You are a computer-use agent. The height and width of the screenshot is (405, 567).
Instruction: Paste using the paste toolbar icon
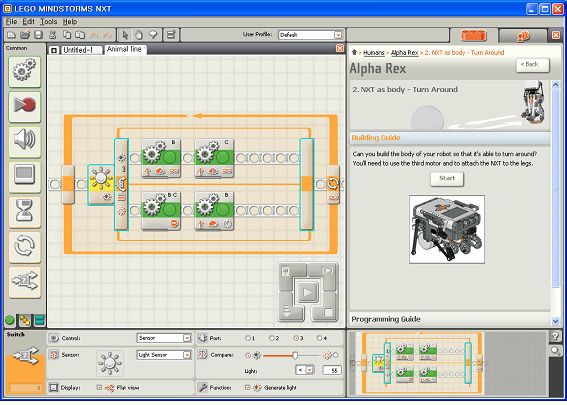(x=80, y=35)
